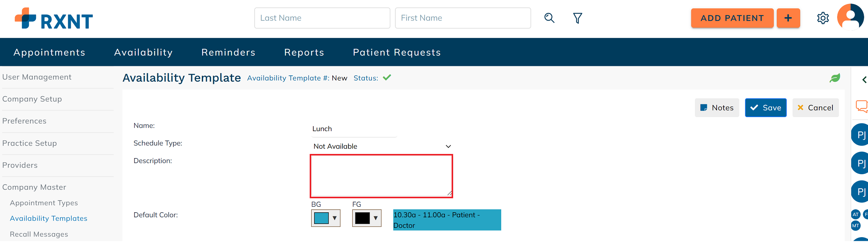Go to the Availability tab
The height and width of the screenshot is (243, 868).
tap(143, 52)
